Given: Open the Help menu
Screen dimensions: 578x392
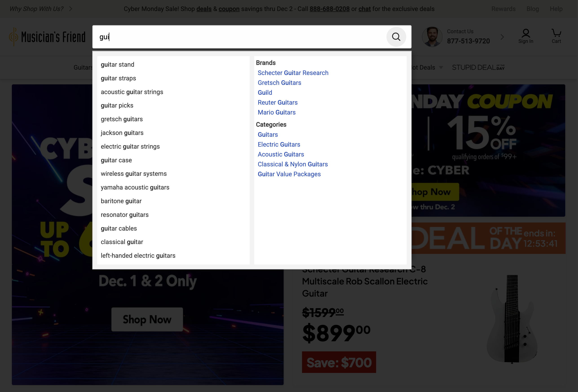Looking at the screenshot, I should pyautogui.click(x=556, y=9).
